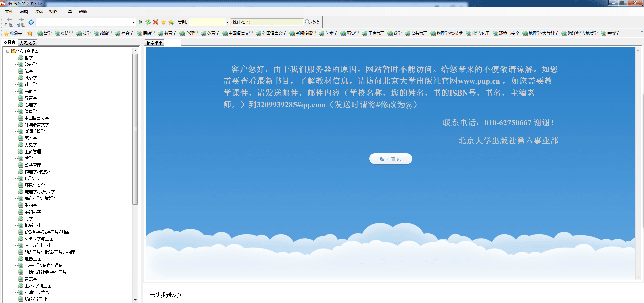
Task: Open the 生物学 category on the shortcut bar
Action: [x=612, y=33]
